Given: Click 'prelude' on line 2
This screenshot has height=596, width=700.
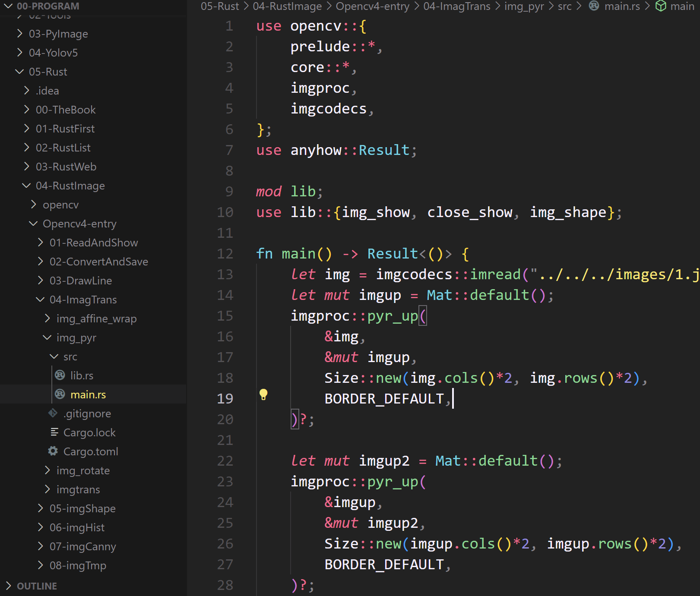Looking at the screenshot, I should (320, 47).
